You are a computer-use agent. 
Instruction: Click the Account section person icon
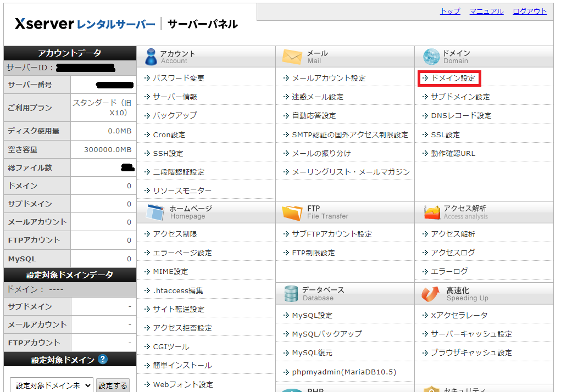click(151, 57)
